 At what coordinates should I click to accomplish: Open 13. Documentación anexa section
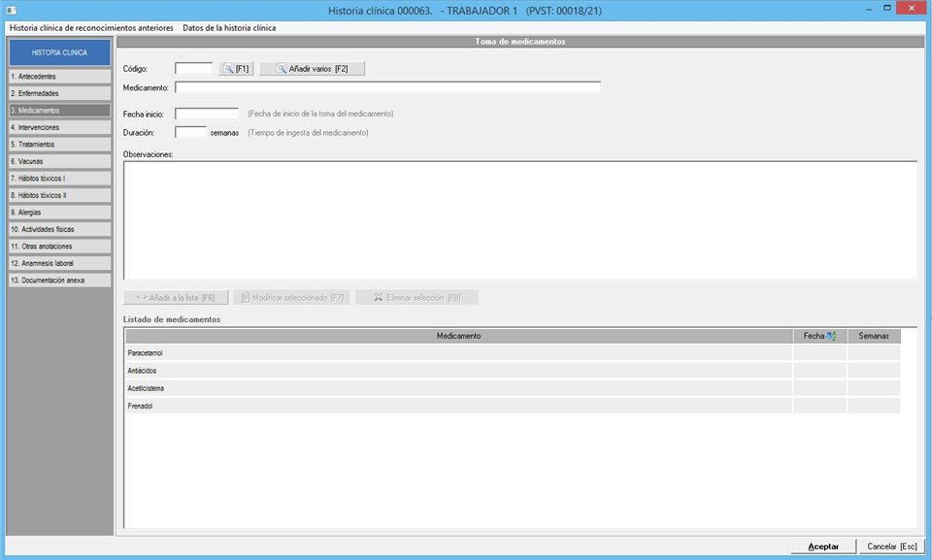tap(59, 280)
